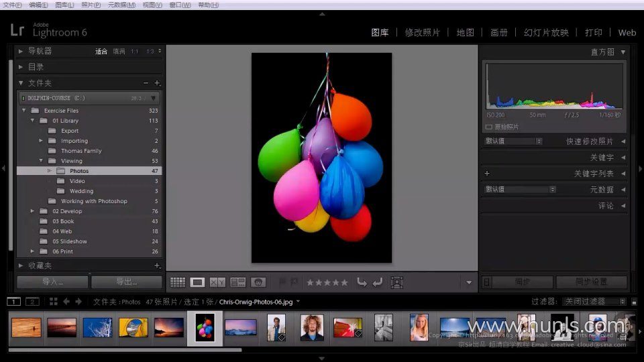Click the crop frame overlay icon
The height and width of the screenshot is (362, 644).
(396, 283)
